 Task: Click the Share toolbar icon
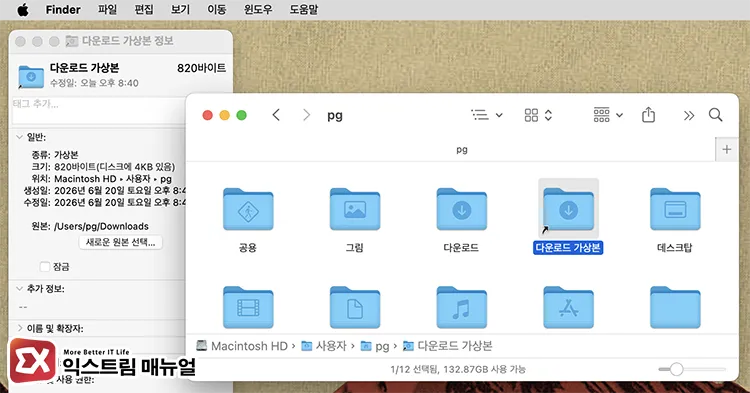(648, 115)
